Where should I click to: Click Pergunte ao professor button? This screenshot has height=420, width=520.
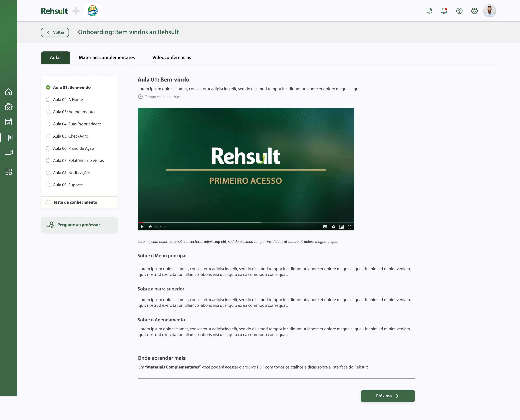(x=79, y=225)
